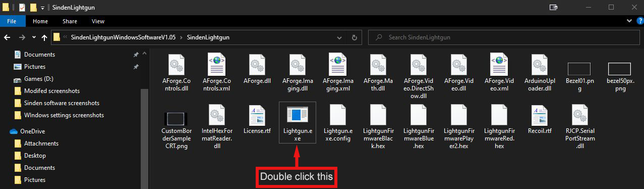The image size is (644, 189).
Task: Go up one folder level
Action: tap(44, 37)
